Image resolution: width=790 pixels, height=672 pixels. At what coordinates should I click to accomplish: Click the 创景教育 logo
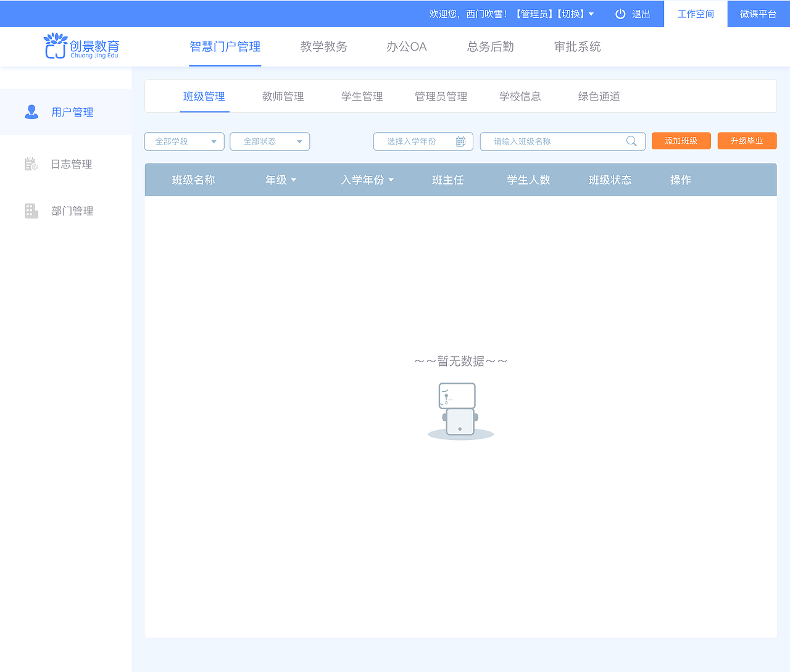pyautogui.click(x=81, y=46)
